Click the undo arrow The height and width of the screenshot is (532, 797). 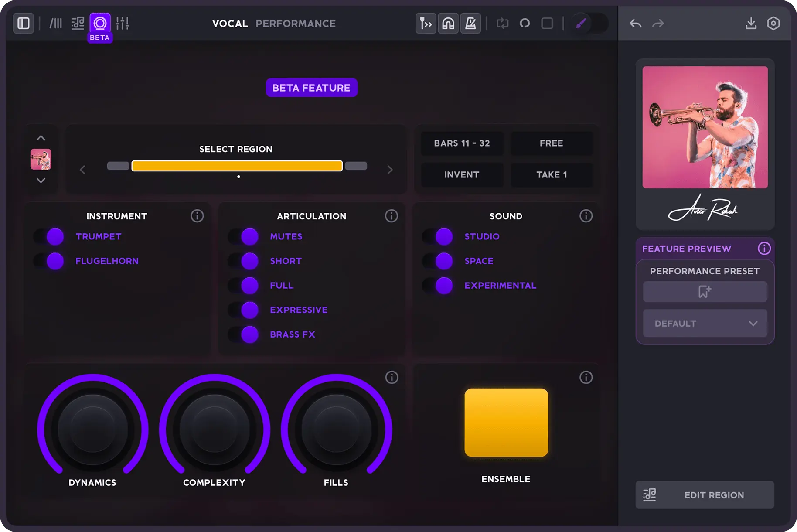(x=635, y=24)
